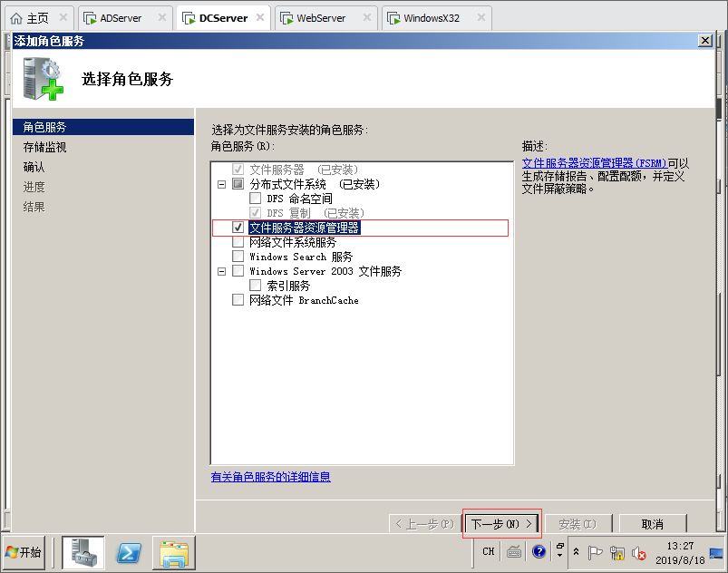728x573 pixels.
Task: Open the on-screen keyboard tray icon
Action: 513,551
